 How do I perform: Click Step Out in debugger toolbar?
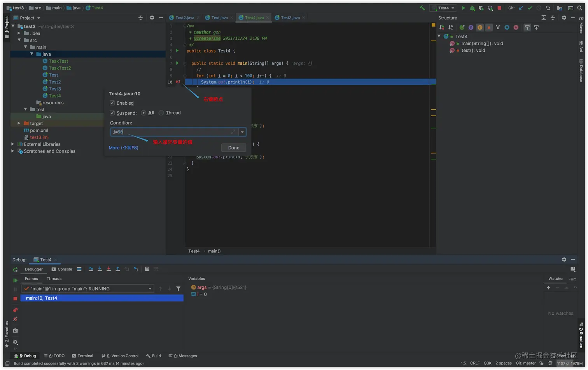click(118, 269)
